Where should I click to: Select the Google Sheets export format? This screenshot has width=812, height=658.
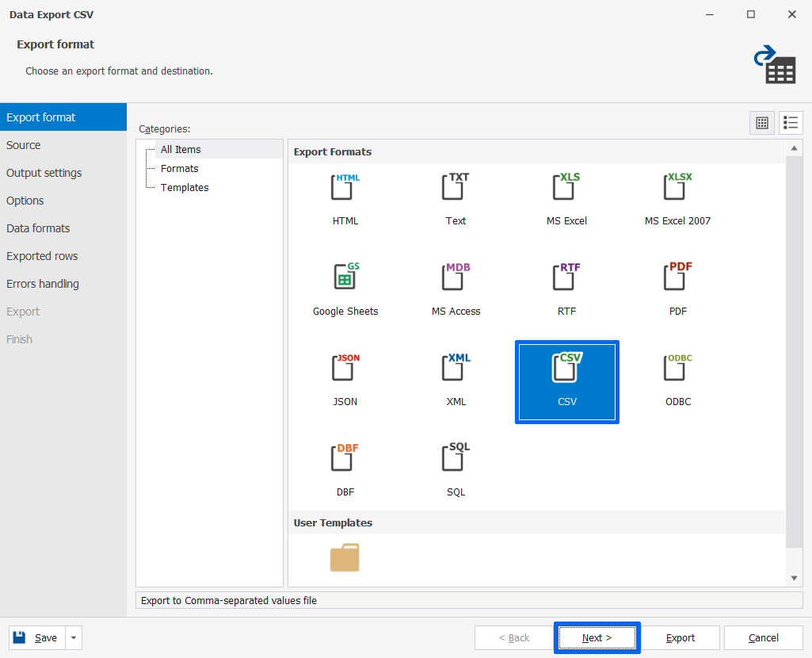pos(345,287)
